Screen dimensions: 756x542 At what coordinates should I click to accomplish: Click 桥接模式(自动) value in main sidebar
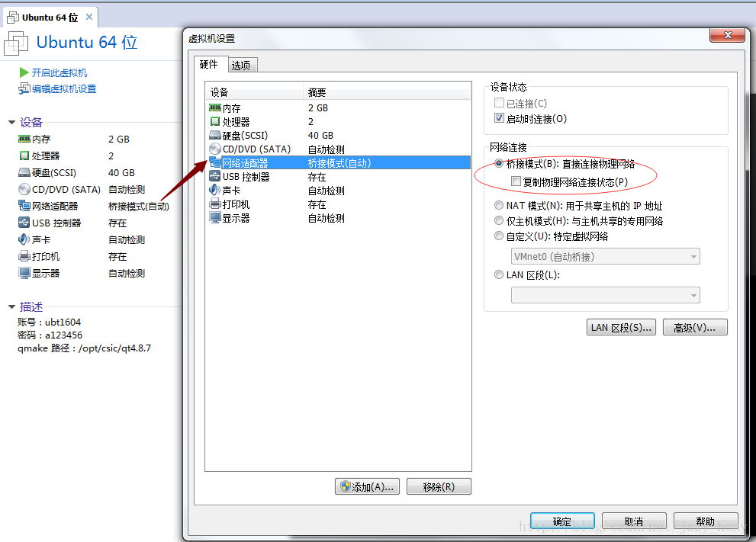pyautogui.click(x=139, y=206)
